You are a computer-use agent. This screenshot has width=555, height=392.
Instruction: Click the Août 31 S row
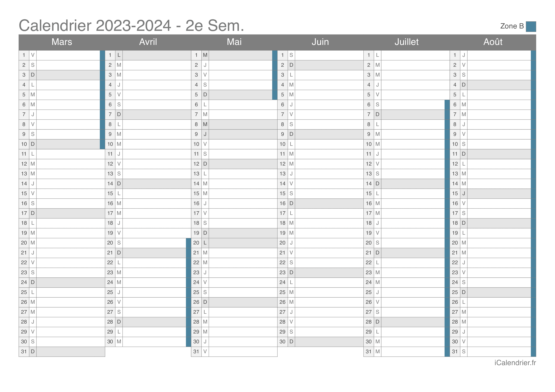coord(493,352)
